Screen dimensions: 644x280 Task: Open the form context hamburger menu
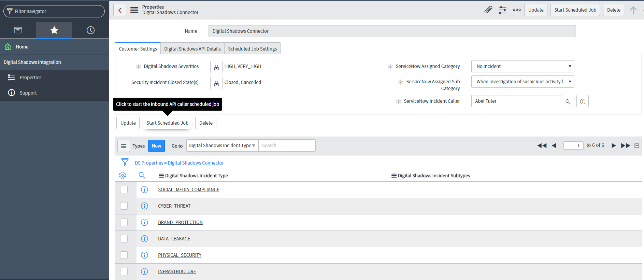(134, 10)
